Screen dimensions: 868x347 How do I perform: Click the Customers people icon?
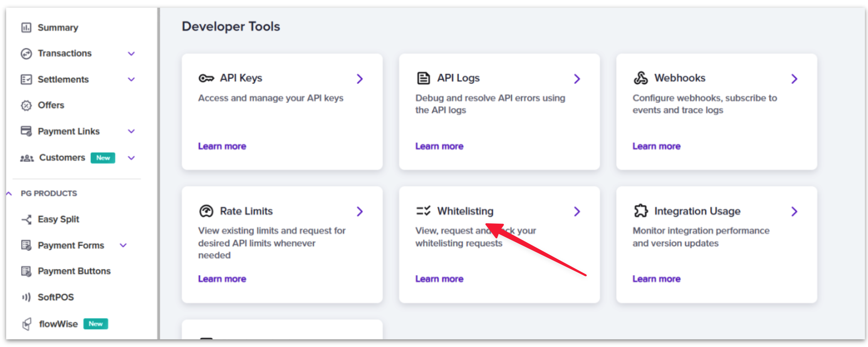click(x=27, y=158)
